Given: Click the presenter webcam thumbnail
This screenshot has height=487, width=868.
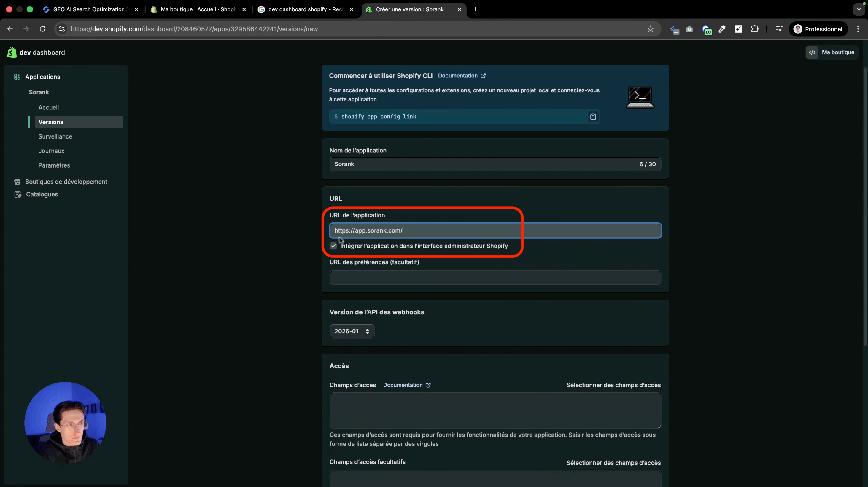Looking at the screenshot, I should [x=65, y=423].
